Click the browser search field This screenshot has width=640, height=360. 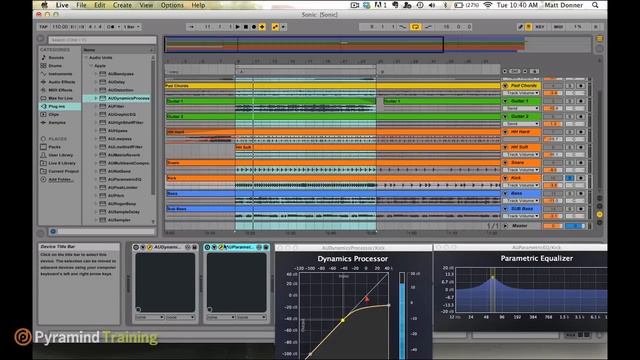[102, 40]
